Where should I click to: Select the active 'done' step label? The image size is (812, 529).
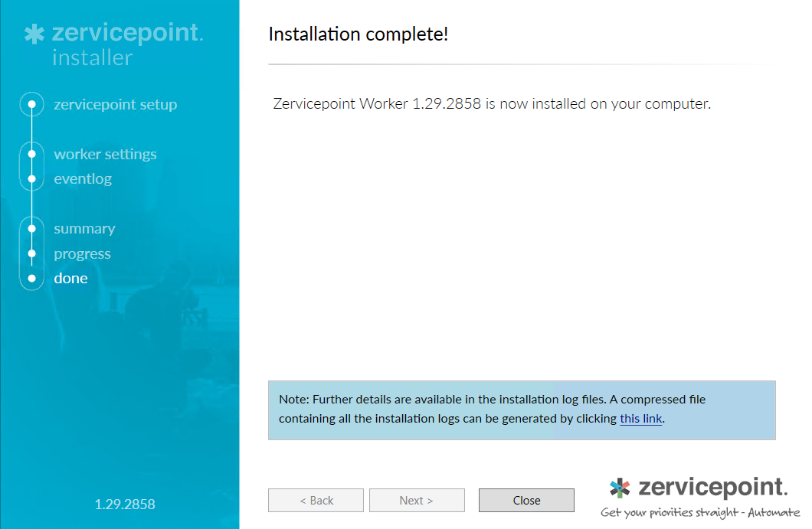pos(70,279)
